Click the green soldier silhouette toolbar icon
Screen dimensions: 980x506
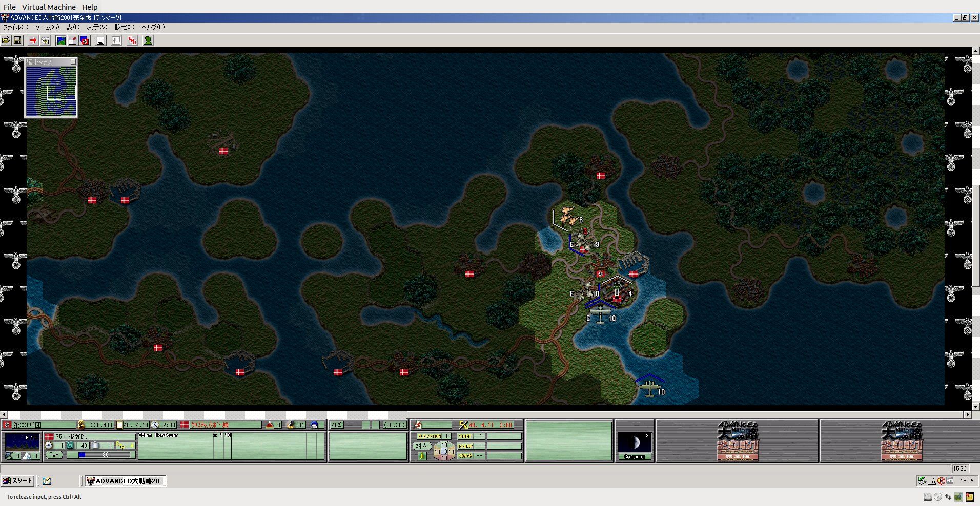pos(148,40)
